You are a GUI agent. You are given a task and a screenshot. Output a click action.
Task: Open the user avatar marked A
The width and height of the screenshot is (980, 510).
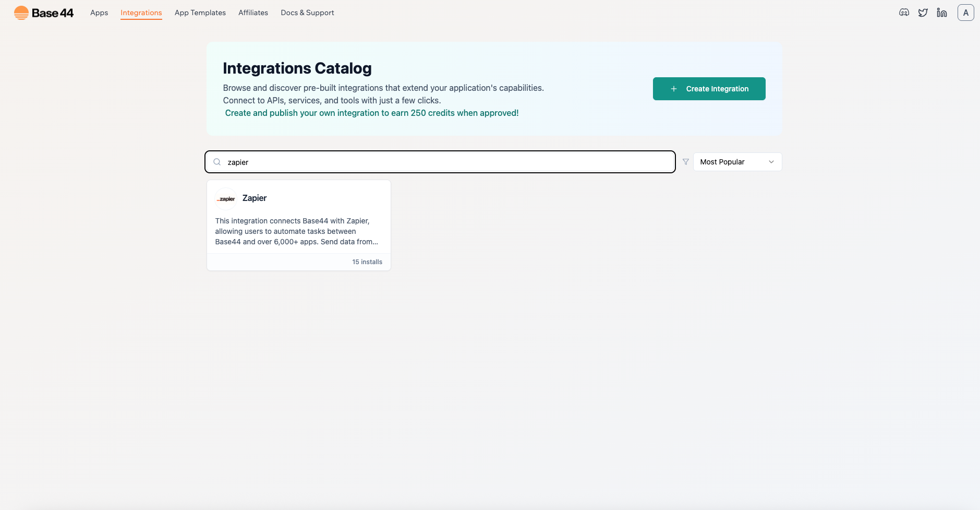[x=966, y=11]
